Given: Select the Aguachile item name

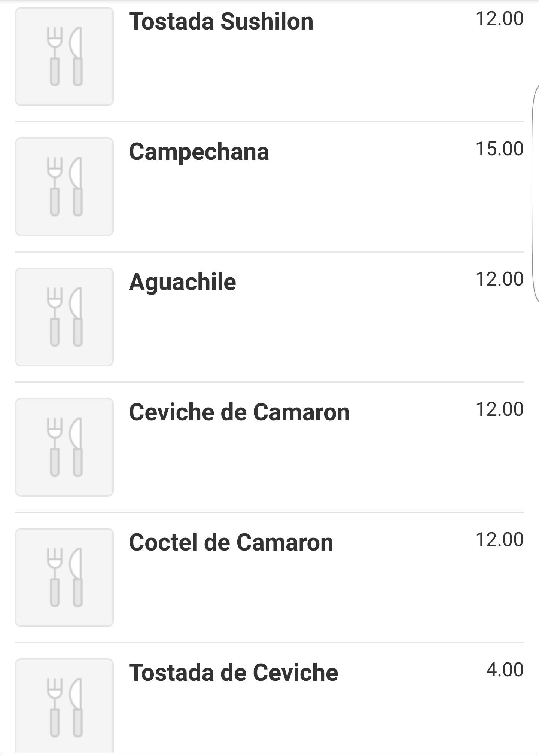Looking at the screenshot, I should tap(182, 282).
